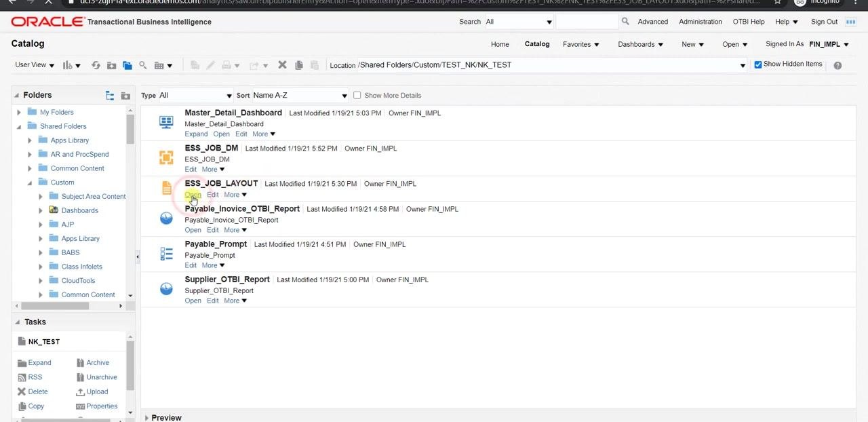Click the Delete X icon in the catalog toolbar
868x422 pixels.
point(282,65)
